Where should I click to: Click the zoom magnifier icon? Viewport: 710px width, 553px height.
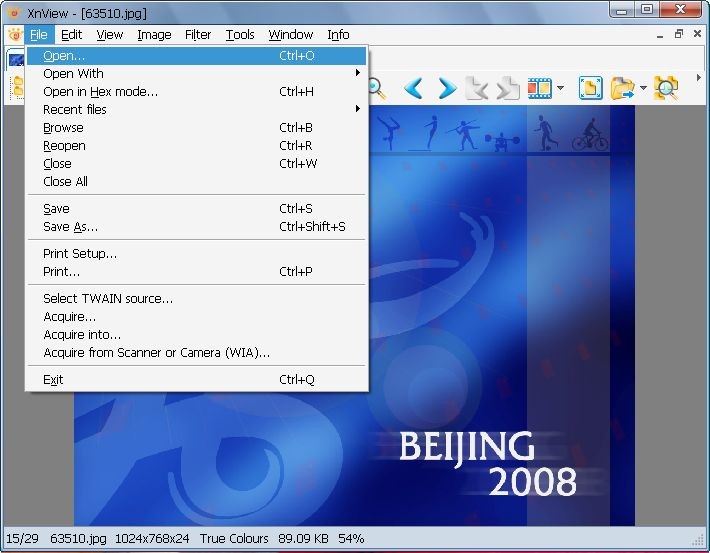376,88
